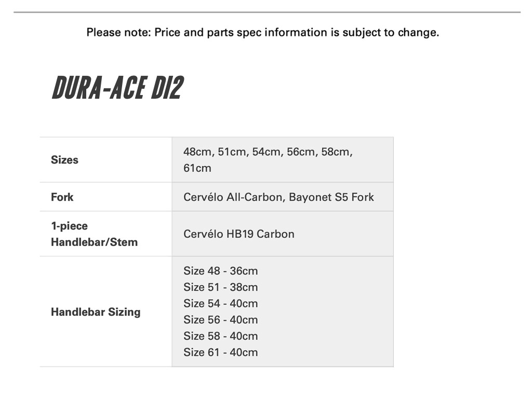Screen dimensions: 532x399
Task: Click the Cervélo HB19 Carbon value
Action: [238, 234]
